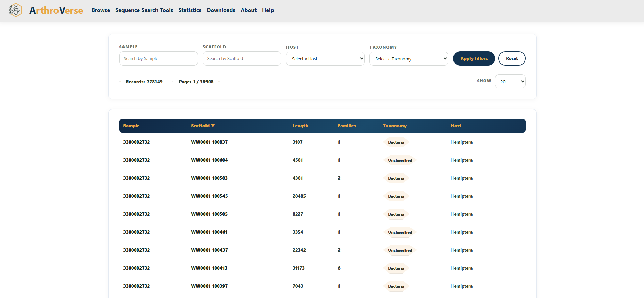This screenshot has width=644, height=298.
Task: Sort by the Length column header
Action: [300, 126]
